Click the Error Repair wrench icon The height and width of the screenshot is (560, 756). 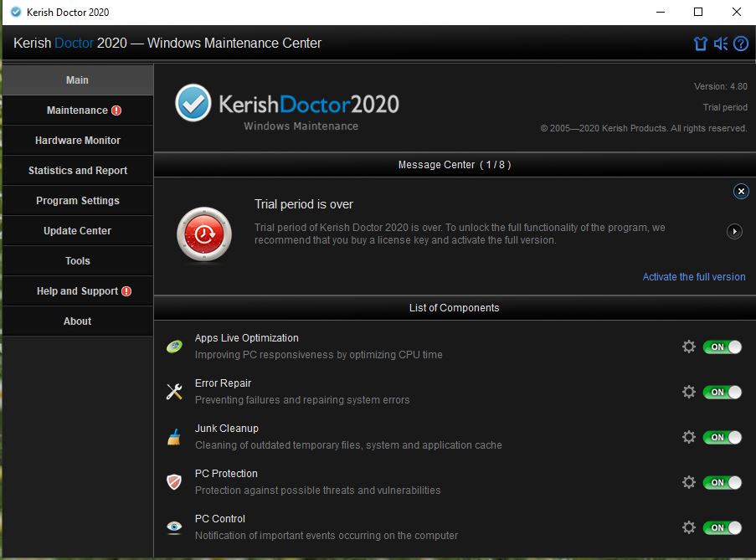(174, 391)
